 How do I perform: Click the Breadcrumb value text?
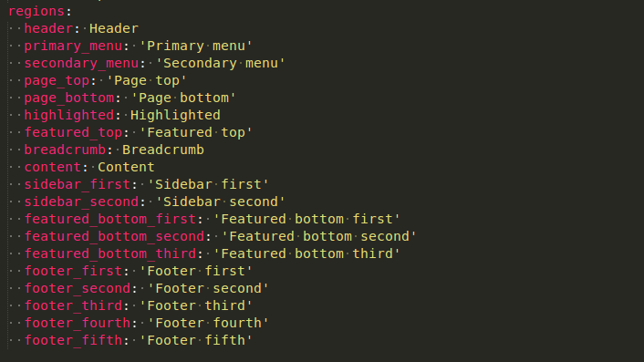[163, 150]
